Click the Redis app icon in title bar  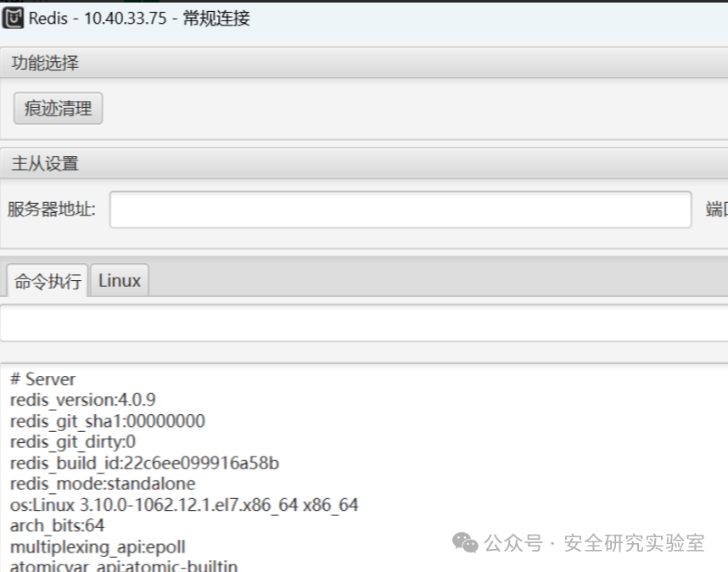[13, 18]
